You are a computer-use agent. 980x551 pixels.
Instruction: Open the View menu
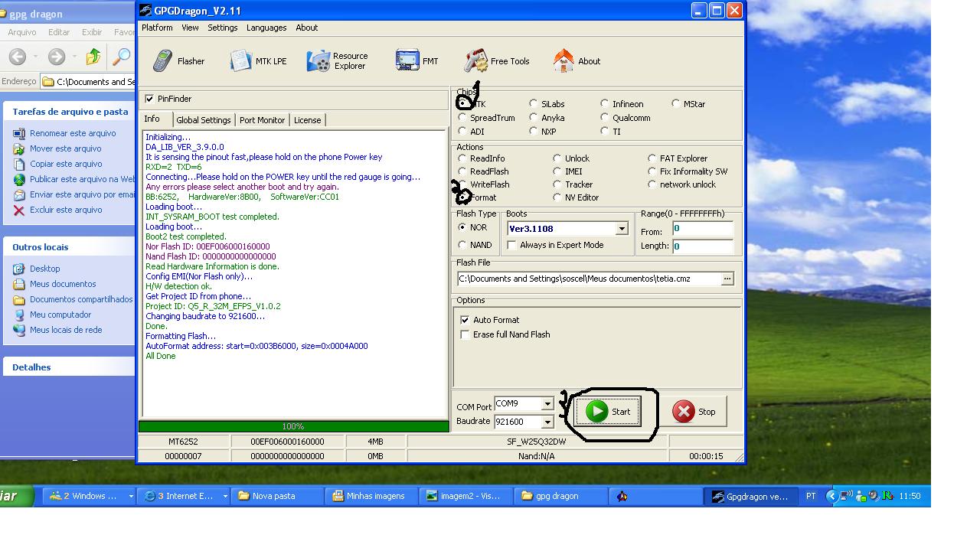190,28
